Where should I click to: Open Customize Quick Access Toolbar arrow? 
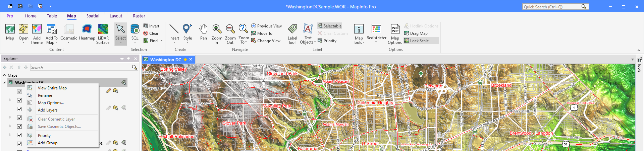(50, 6)
